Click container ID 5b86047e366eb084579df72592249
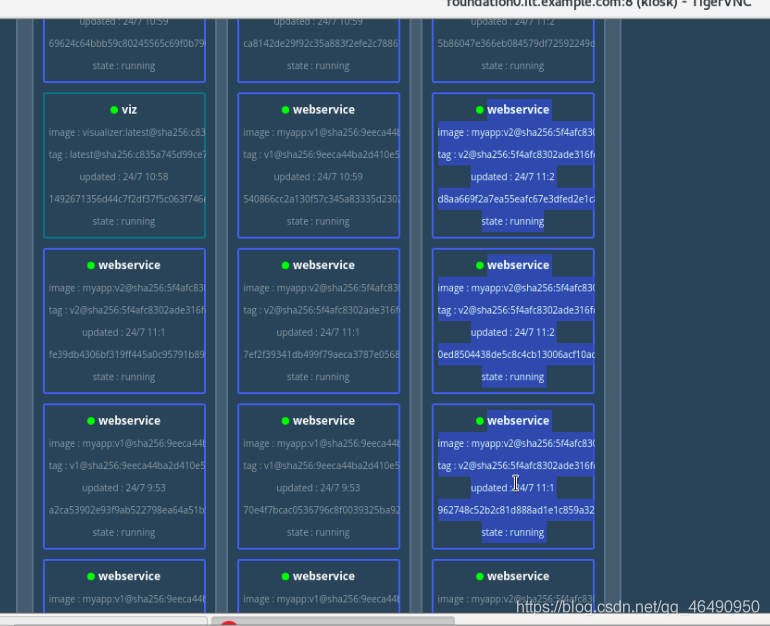 (516, 44)
